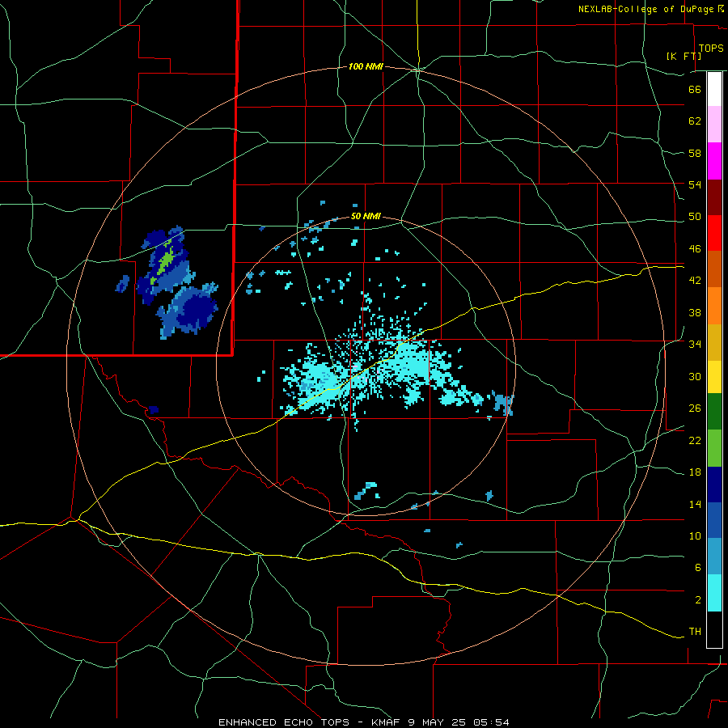Screen dimensions: 728x728
Task: Click the legend value 46
Action: (x=695, y=249)
